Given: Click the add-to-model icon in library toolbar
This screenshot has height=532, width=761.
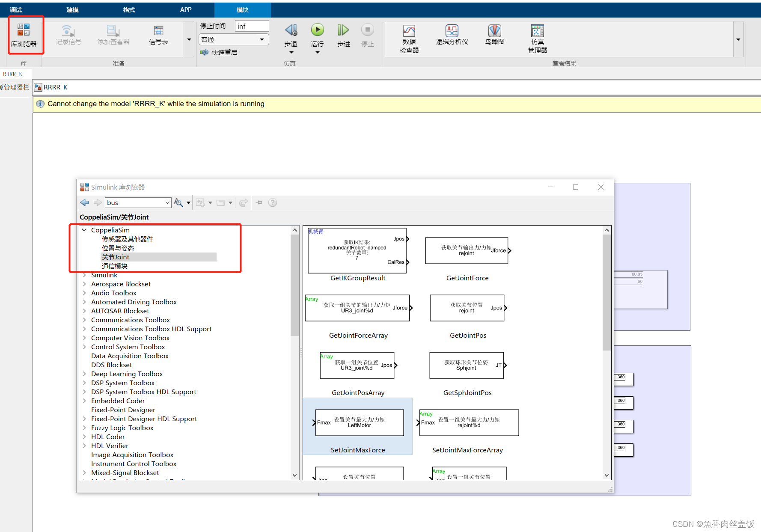Looking at the screenshot, I should click(200, 202).
